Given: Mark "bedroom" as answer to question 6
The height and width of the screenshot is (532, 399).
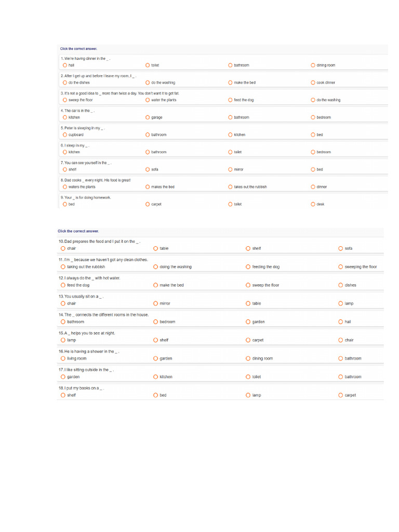Looking at the screenshot, I should click(x=313, y=152).
